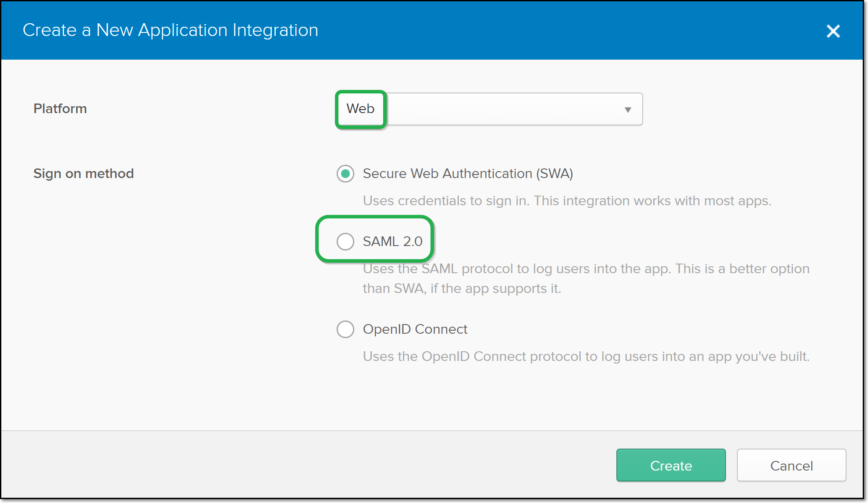Select the OpenID Connect radio button
Viewport: 868px width, 503px height.
click(345, 329)
